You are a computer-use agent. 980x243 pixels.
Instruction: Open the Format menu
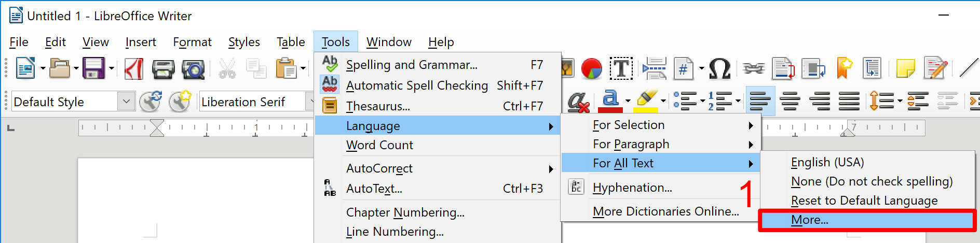pos(192,42)
